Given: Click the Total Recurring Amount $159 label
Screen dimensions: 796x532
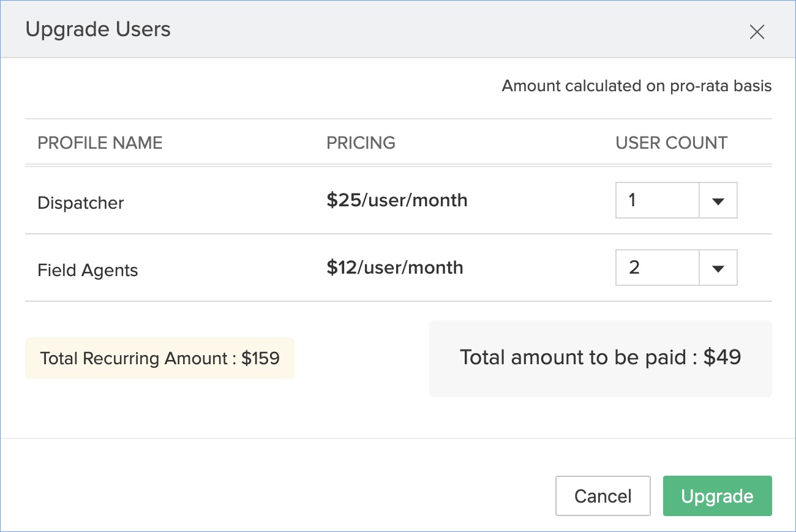Looking at the screenshot, I should point(159,358).
